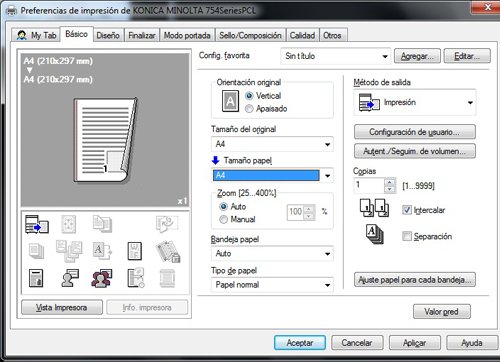The width and height of the screenshot is (500, 362).
Task: Expand the Tamaño papel dropdown
Action: point(327,176)
